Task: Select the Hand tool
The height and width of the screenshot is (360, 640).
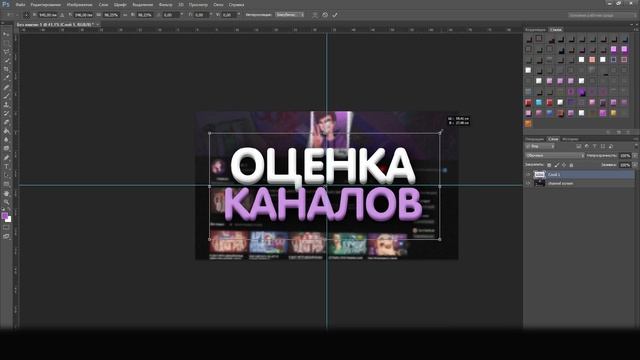Action: pos(6,193)
